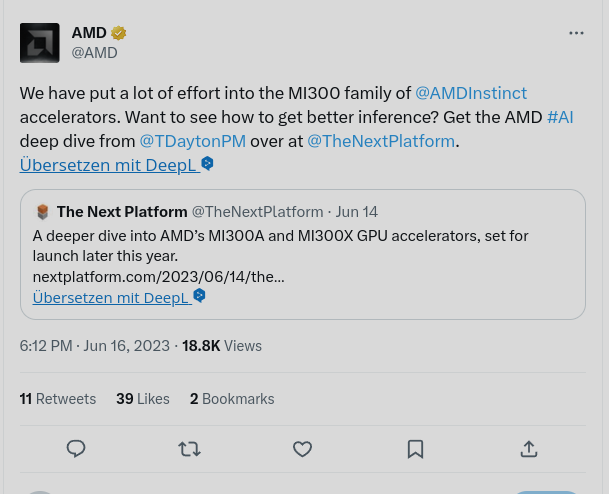This screenshot has height=494, width=609.
Task: Visit the @TDaytonPM profile mention
Action: 192,141
